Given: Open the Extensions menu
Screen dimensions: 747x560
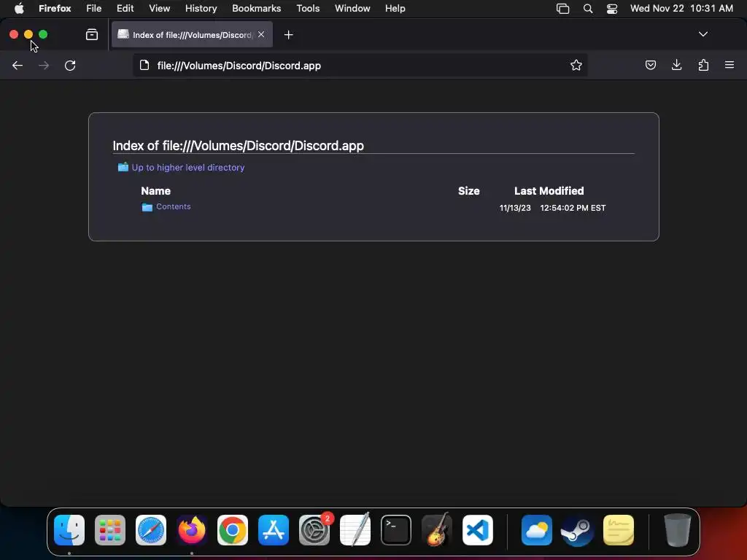Looking at the screenshot, I should point(703,65).
